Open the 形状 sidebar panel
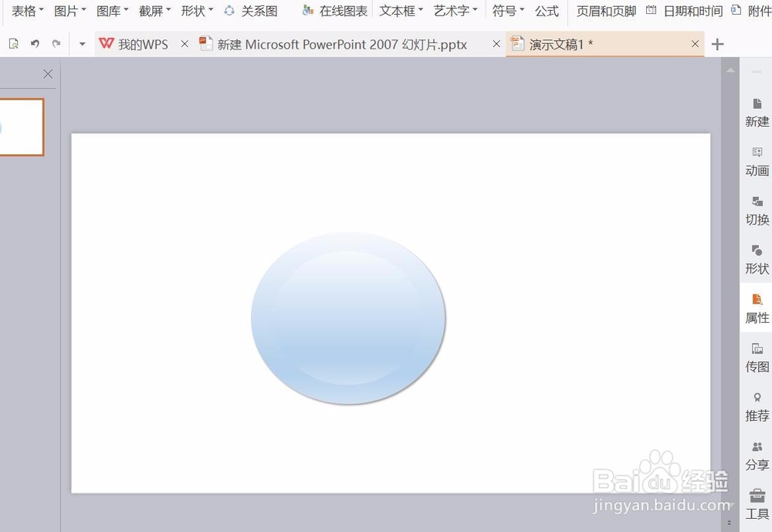This screenshot has height=532, width=772. (757, 259)
